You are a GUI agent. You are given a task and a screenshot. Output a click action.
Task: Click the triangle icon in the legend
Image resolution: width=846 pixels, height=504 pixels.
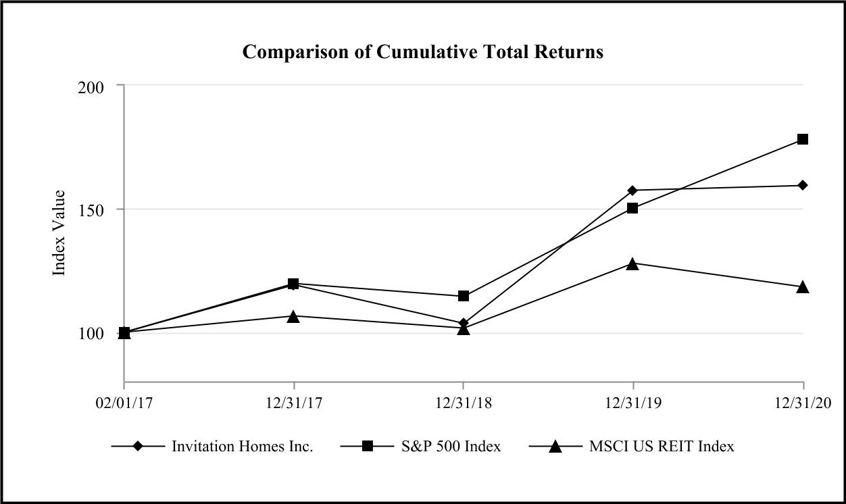pos(554,446)
